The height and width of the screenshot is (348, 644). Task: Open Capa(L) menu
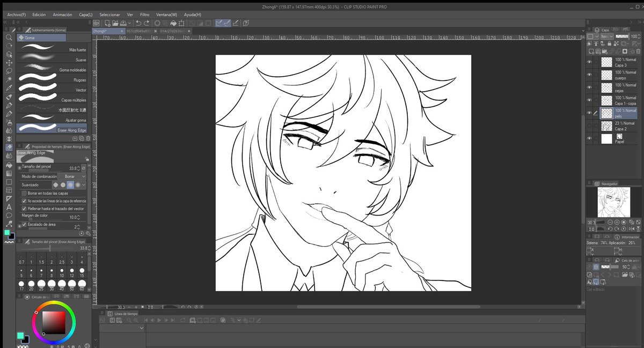[x=86, y=14]
